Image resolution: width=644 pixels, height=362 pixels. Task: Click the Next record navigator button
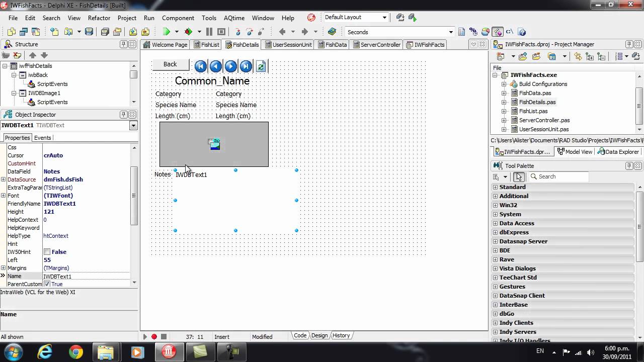point(230,66)
